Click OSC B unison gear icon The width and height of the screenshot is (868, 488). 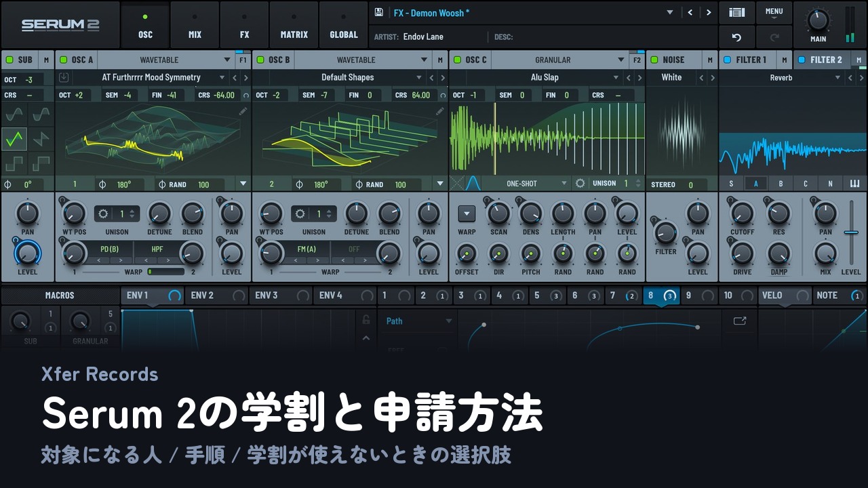tap(300, 214)
